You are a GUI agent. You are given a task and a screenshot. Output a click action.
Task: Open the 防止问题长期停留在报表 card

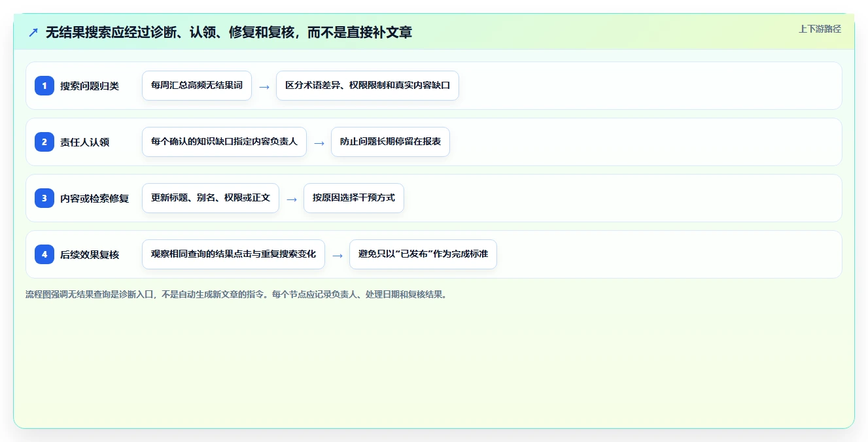click(x=391, y=142)
